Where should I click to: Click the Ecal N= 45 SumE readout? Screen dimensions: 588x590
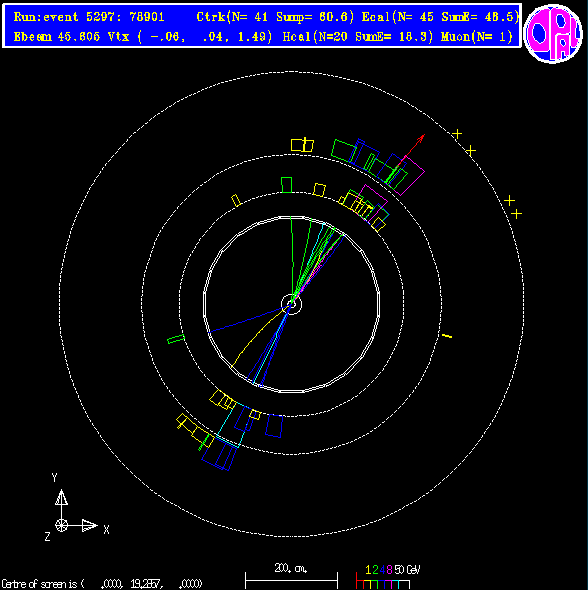pos(440,17)
